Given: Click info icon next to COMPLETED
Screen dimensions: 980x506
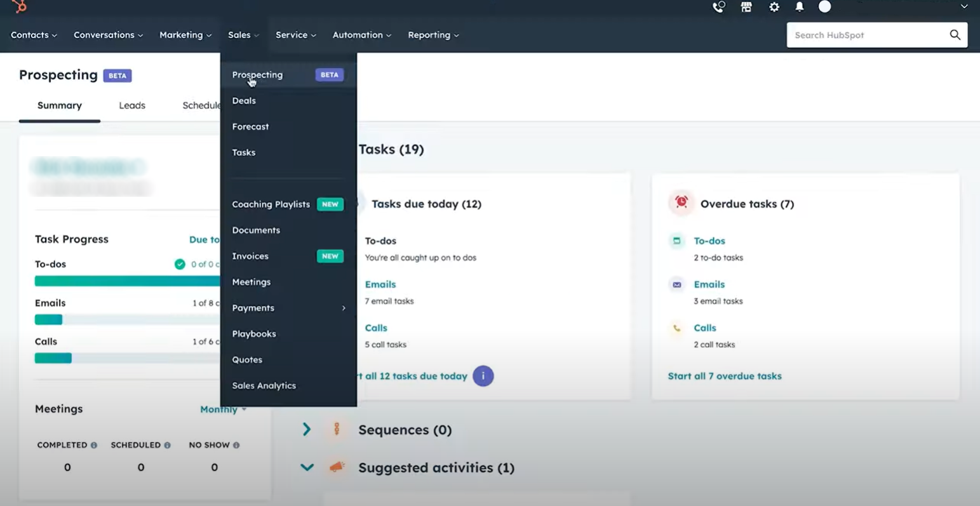Looking at the screenshot, I should pos(94,445).
